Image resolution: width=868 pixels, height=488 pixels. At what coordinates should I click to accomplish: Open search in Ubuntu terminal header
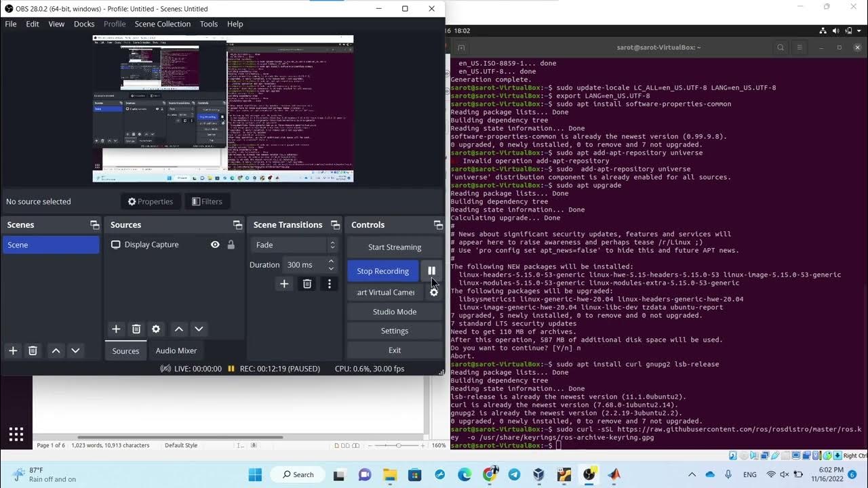781,47
